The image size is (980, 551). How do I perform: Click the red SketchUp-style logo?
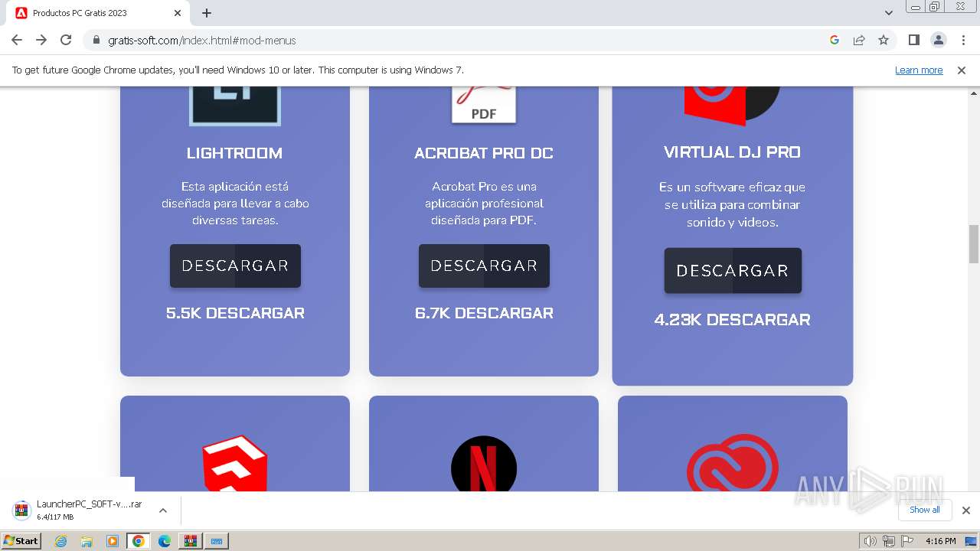pos(235,464)
